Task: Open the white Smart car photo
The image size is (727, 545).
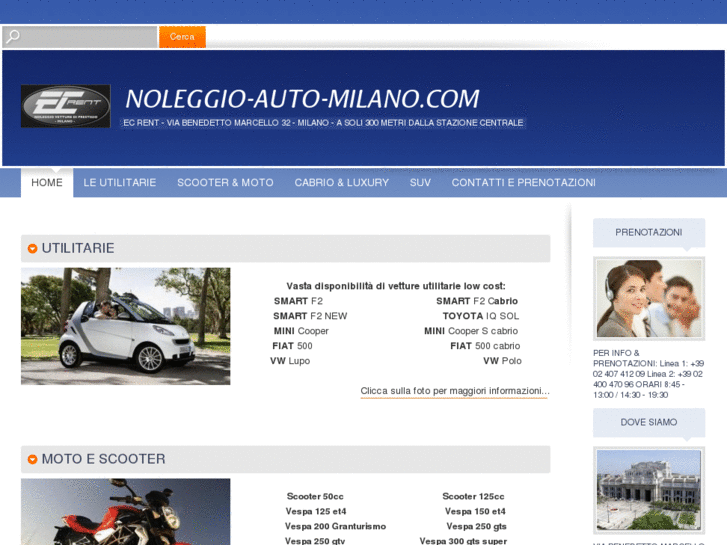Action: [x=126, y=326]
